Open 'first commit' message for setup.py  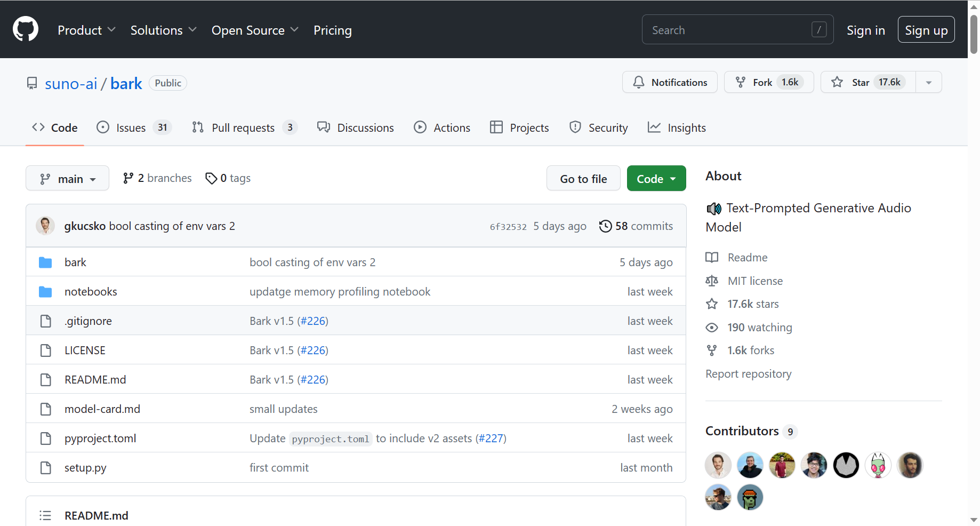click(279, 468)
